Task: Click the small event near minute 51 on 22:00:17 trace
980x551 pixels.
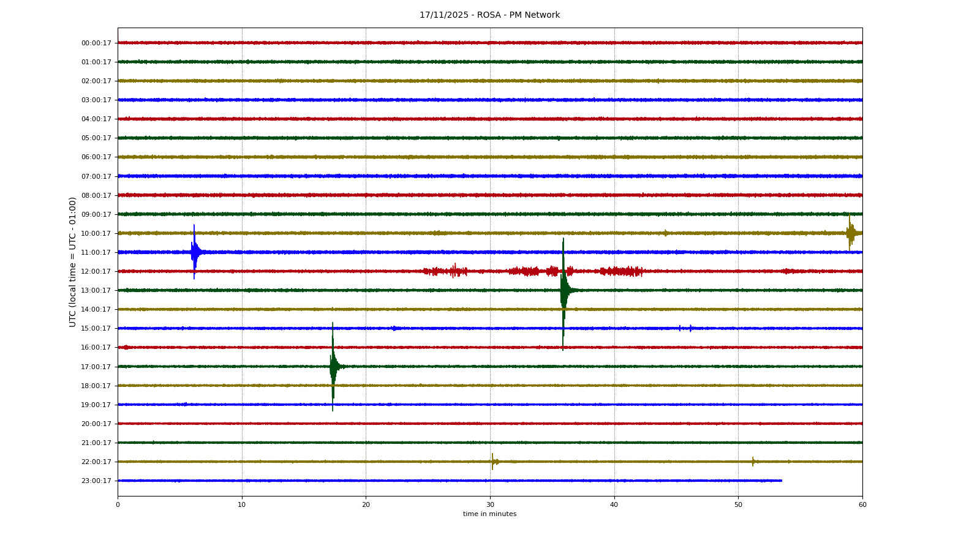Action: [x=753, y=462]
